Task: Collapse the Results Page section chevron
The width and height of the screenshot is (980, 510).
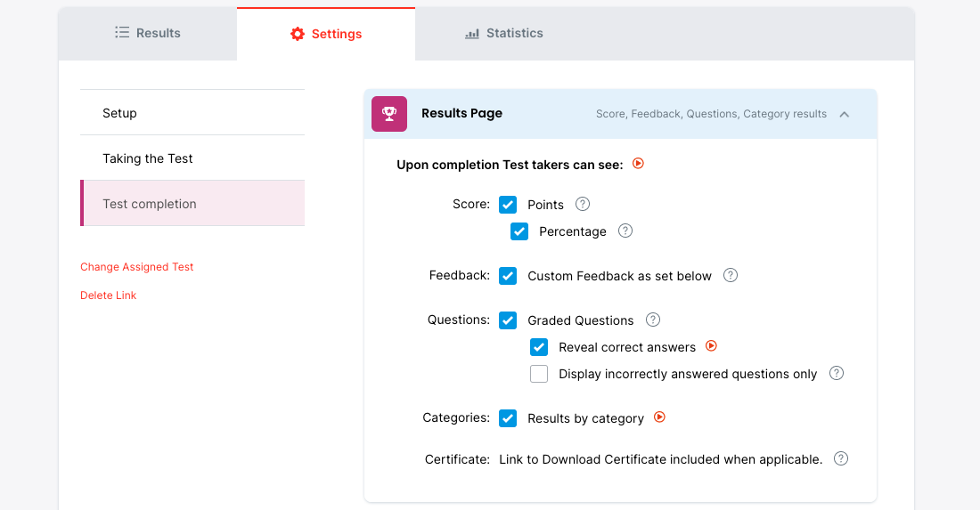Action: [845, 114]
